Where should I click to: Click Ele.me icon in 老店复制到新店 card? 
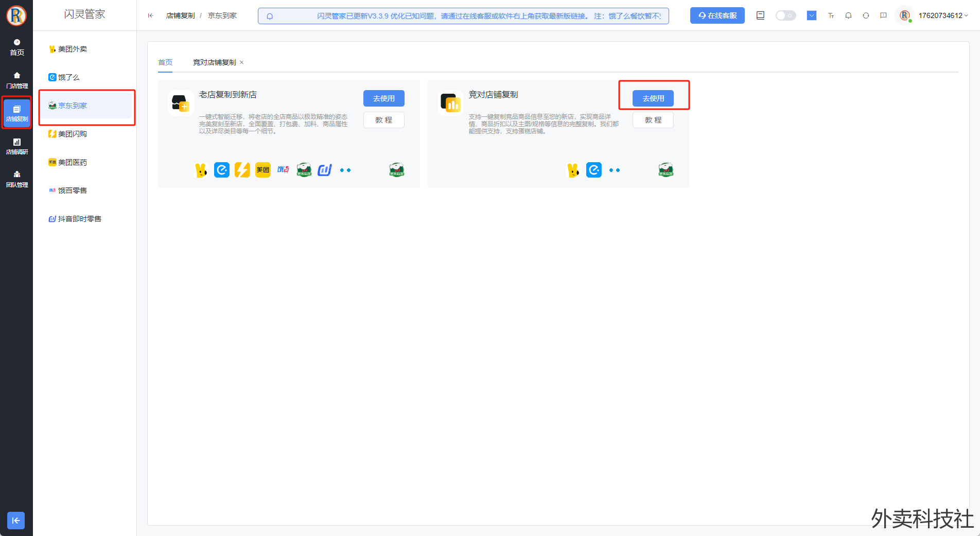(x=222, y=170)
